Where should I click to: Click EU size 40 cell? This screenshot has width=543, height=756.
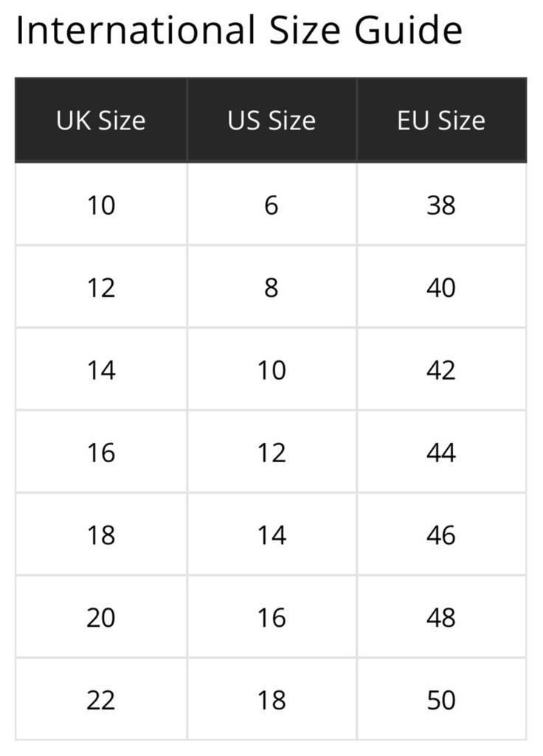pos(441,287)
